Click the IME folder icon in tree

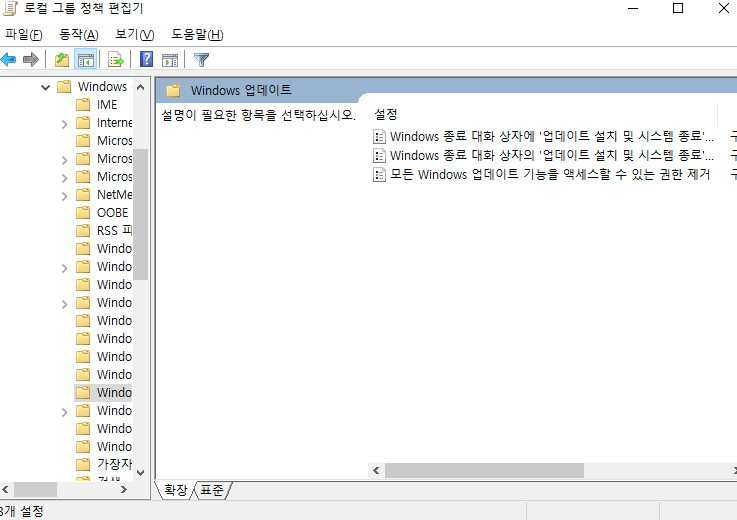tap(83, 104)
